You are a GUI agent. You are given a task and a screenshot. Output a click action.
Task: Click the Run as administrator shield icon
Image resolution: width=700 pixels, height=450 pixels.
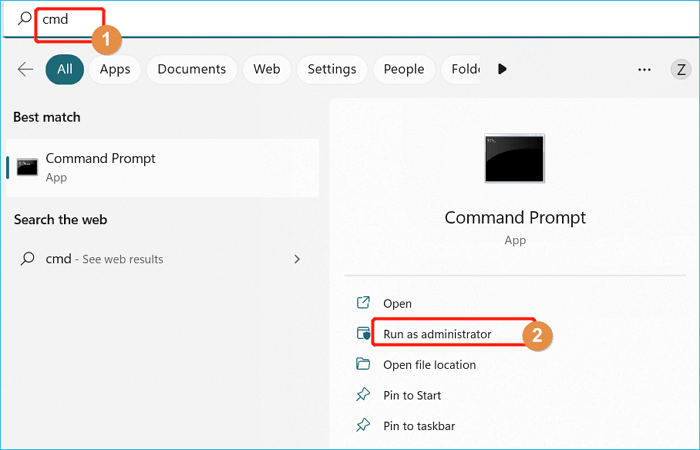[x=363, y=334]
